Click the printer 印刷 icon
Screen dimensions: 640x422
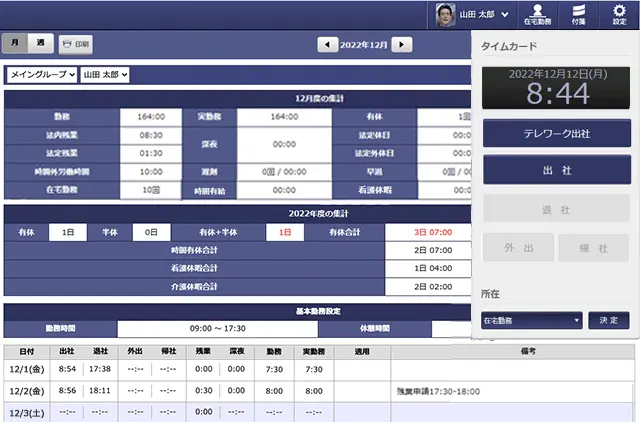(75, 44)
